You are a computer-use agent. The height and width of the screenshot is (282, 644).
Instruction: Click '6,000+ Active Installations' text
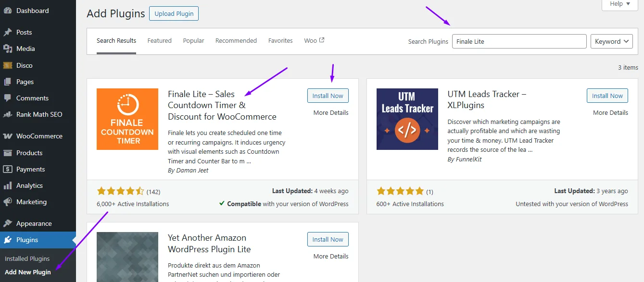tap(133, 204)
